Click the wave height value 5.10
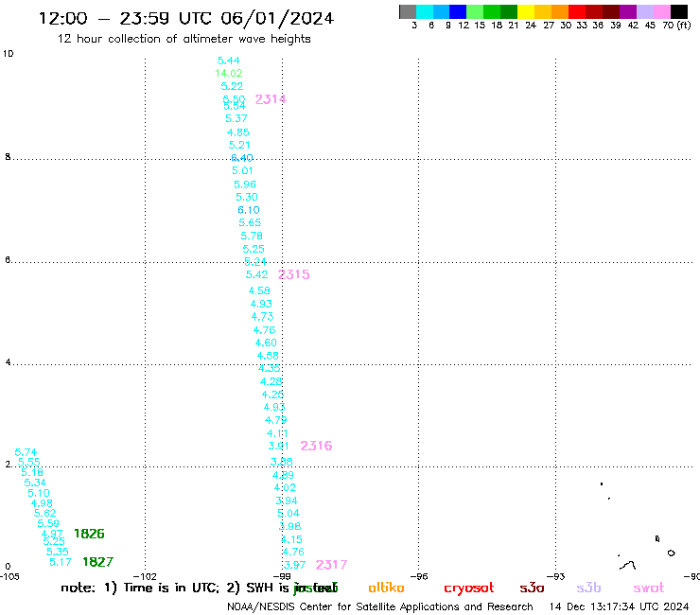 pyautogui.click(x=39, y=494)
